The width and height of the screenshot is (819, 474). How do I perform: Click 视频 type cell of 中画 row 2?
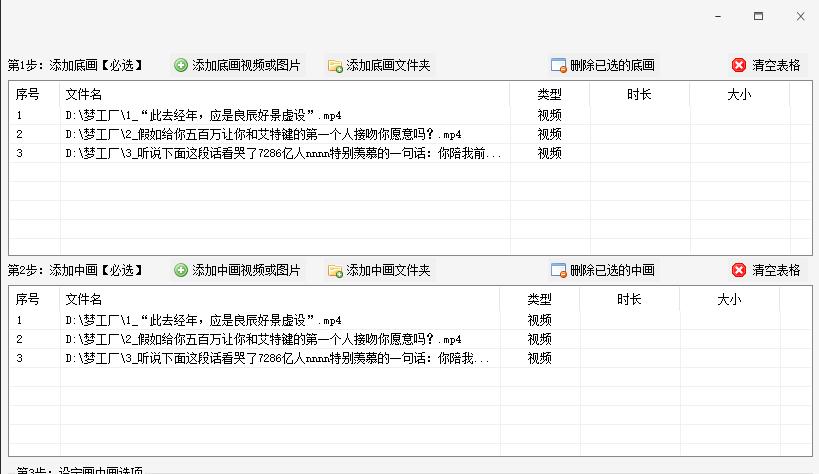540,339
